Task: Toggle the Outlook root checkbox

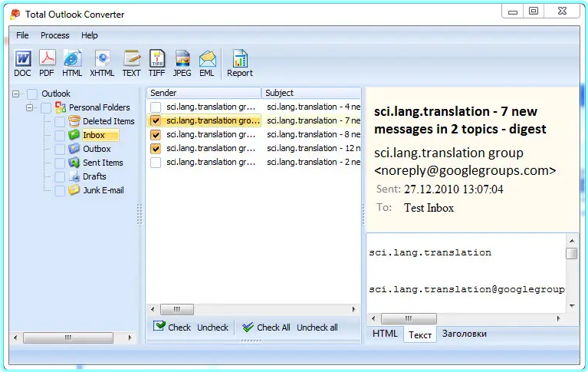Action: 32,94
